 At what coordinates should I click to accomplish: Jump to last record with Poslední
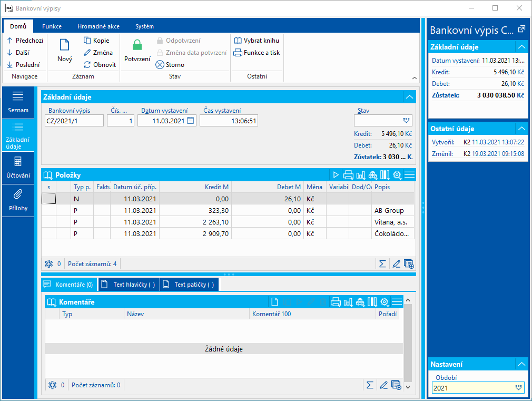tap(23, 64)
